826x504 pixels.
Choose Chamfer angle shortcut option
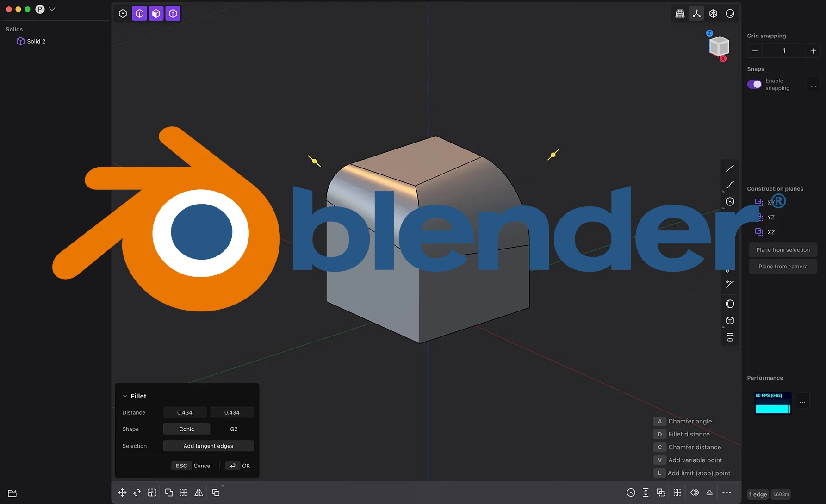[x=683, y=421]
